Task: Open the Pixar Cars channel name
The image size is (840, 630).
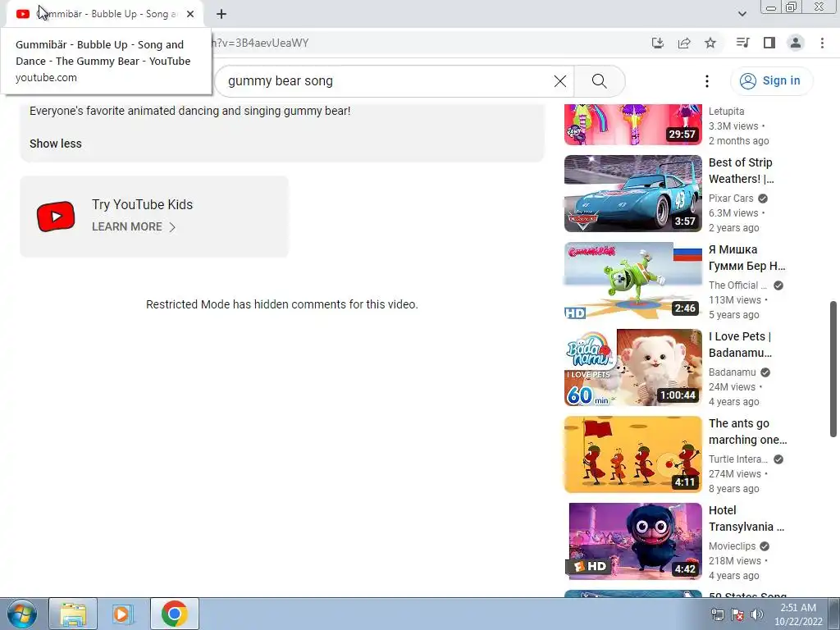Action: click(x=731, y=199)
